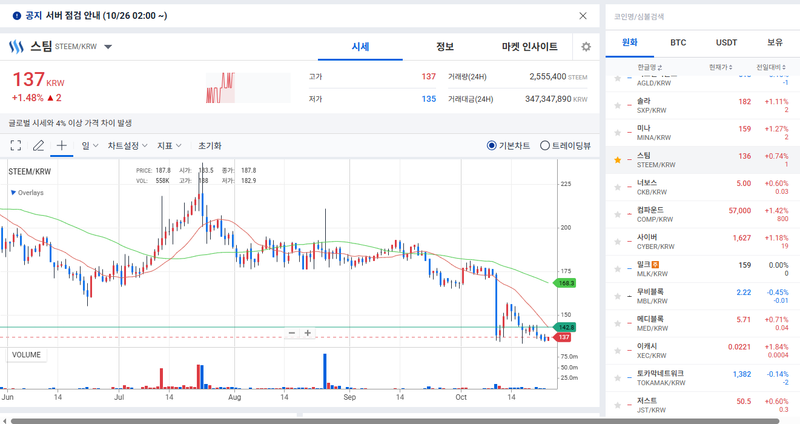
Task: Click the fullscreen chart icon
Action: (16, 146)
